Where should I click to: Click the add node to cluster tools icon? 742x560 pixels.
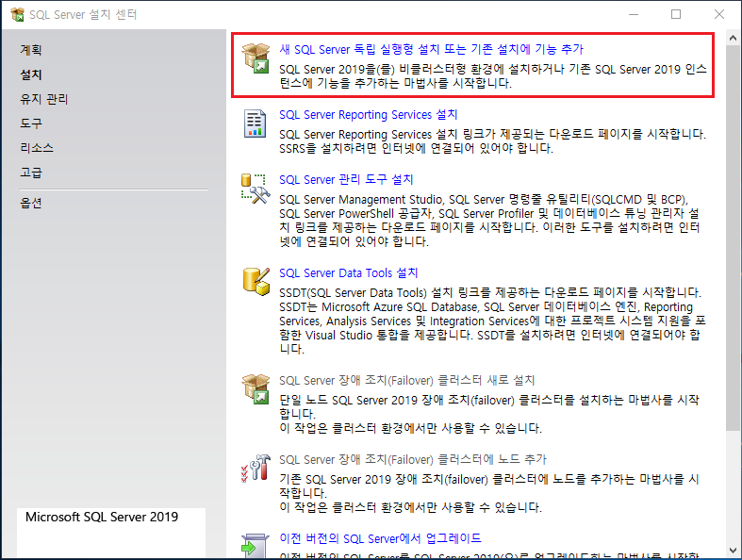coord(256,469)
